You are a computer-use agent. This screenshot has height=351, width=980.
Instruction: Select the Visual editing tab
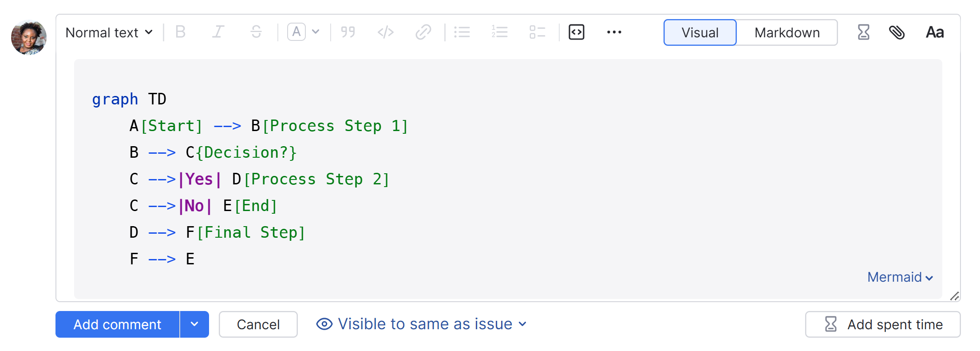[x=699, y=32]
